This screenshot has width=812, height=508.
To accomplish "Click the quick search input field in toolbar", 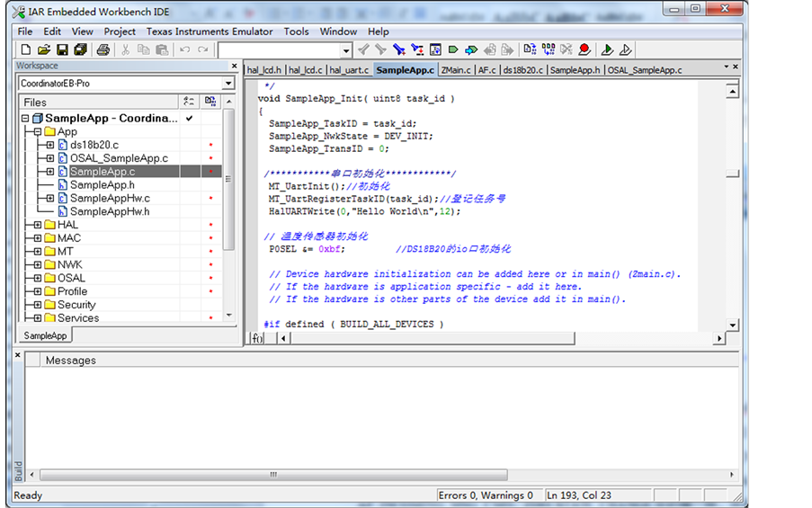I will (x=279, y=50).
